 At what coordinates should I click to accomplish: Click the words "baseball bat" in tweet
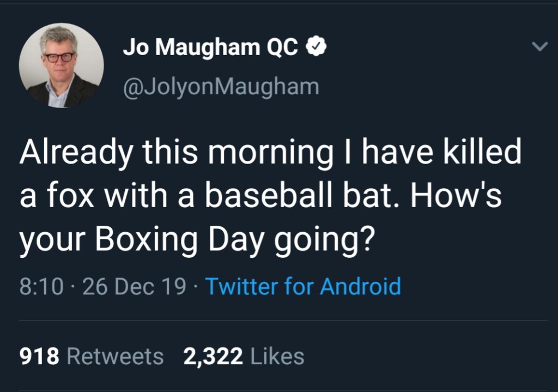click(x=306, y=196)
